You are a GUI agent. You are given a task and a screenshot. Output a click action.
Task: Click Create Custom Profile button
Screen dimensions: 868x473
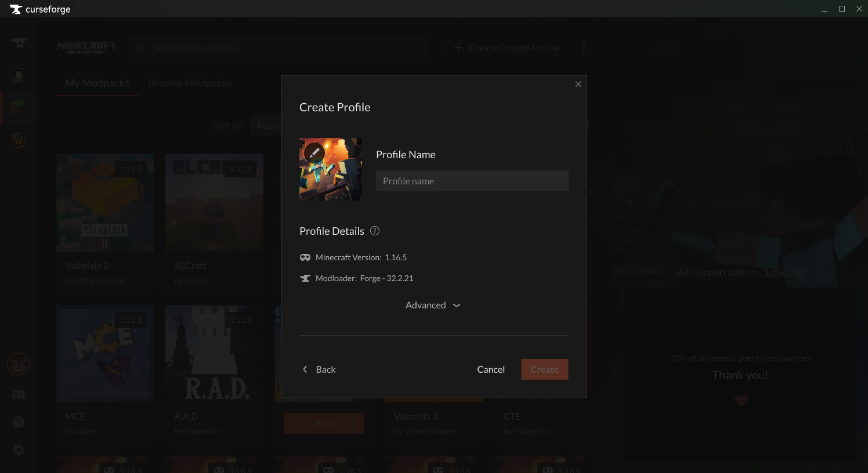(x=507, y=48)
